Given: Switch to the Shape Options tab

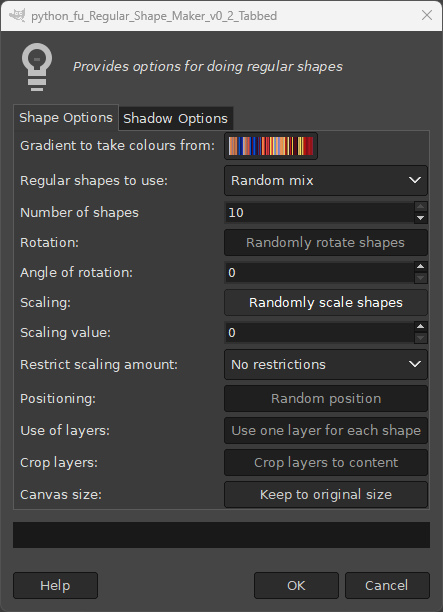Looking at the screenshot, I should (x=66, y=117).
